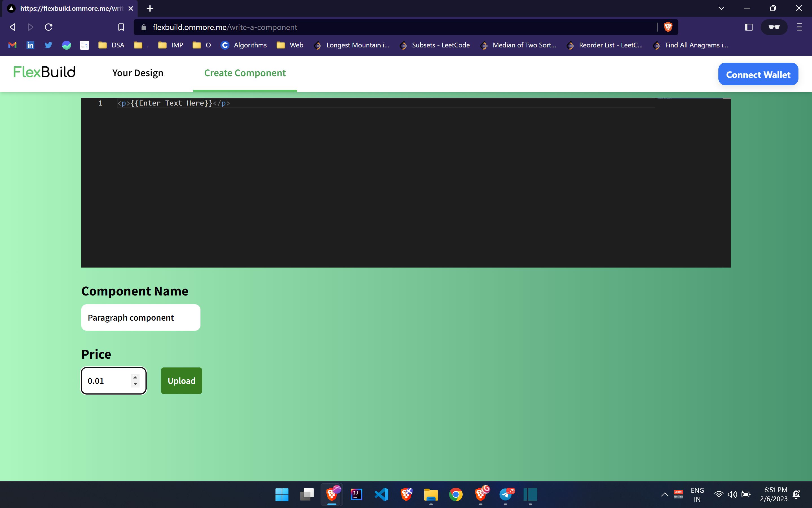
Task: Open Find All Anagrams bookmark
Action: [x=690, y=45]
